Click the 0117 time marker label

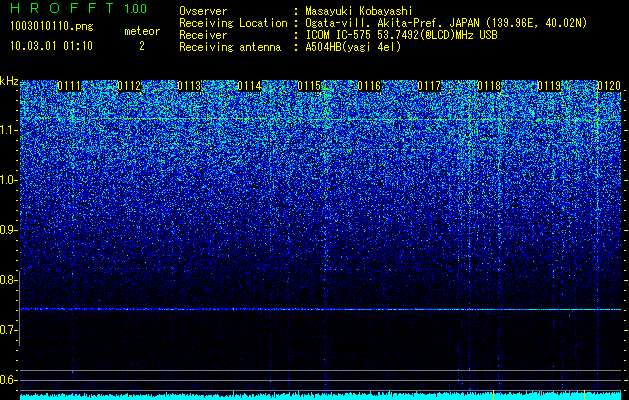(x=429, y=86)
